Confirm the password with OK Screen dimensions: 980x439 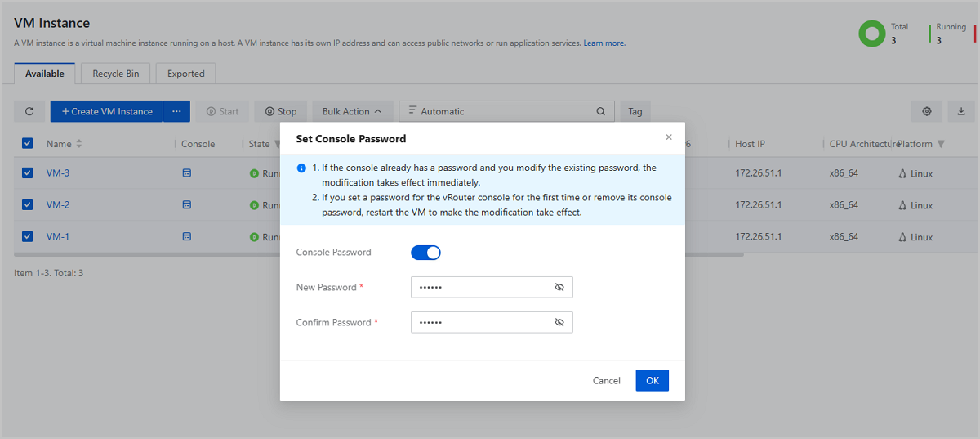click(x=652, y=380)
